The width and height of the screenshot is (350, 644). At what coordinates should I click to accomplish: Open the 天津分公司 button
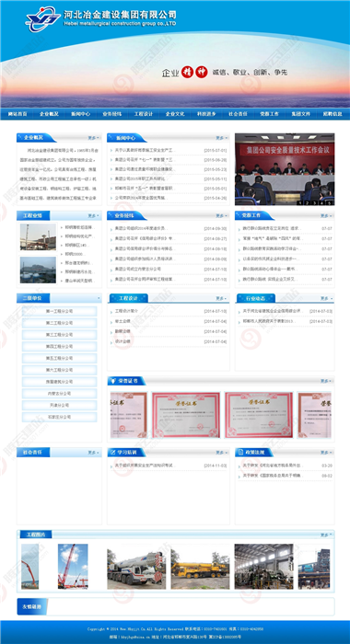pos(59,406)
